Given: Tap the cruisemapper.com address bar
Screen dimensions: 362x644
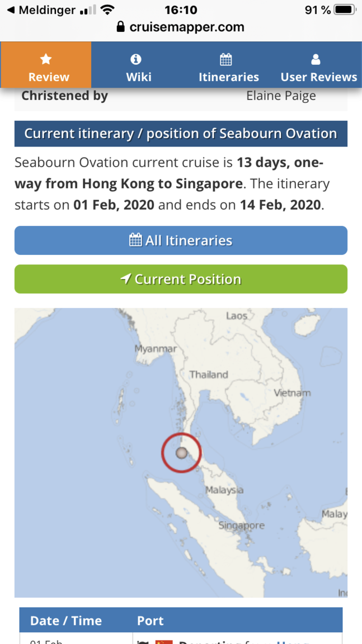Looking at the screenshot, I should tap(181, 27).
